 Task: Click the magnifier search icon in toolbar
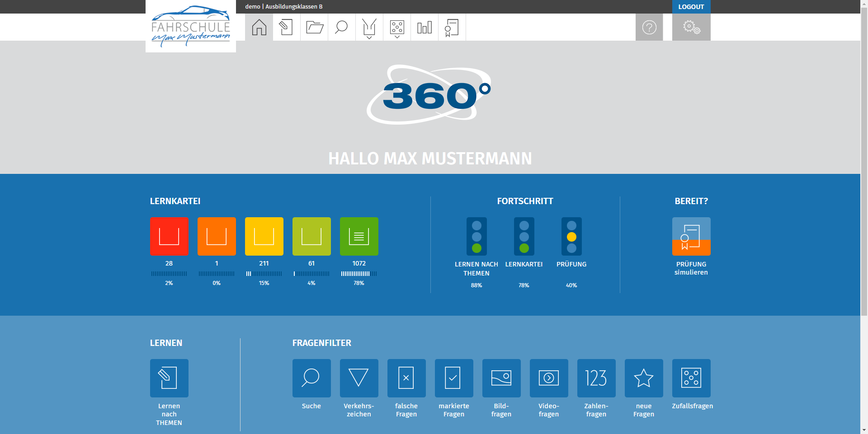click(x=341, y=27)
